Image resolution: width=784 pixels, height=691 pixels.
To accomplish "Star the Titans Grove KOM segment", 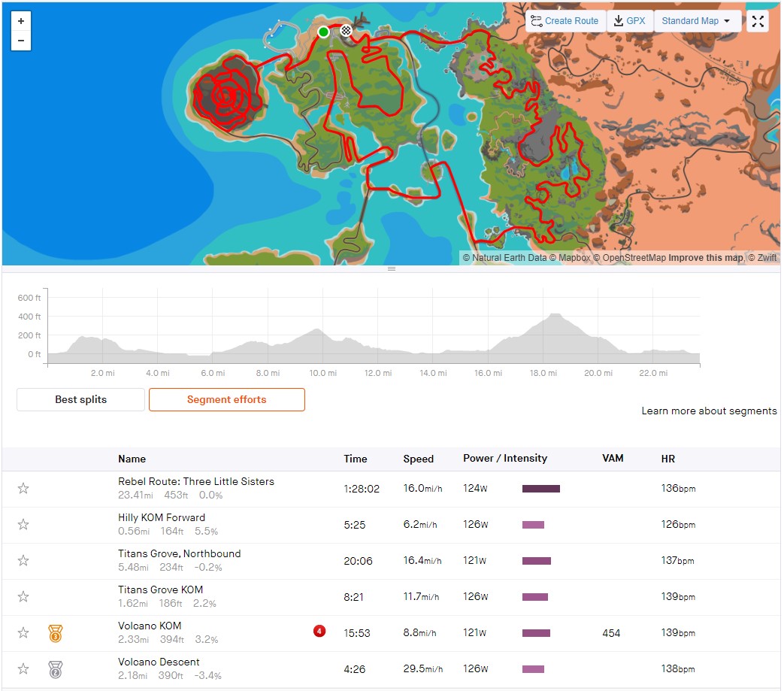I will click(23, 596).
